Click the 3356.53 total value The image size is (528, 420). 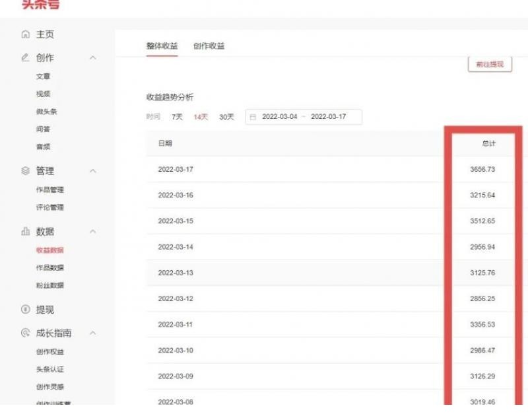click(482, 325)
